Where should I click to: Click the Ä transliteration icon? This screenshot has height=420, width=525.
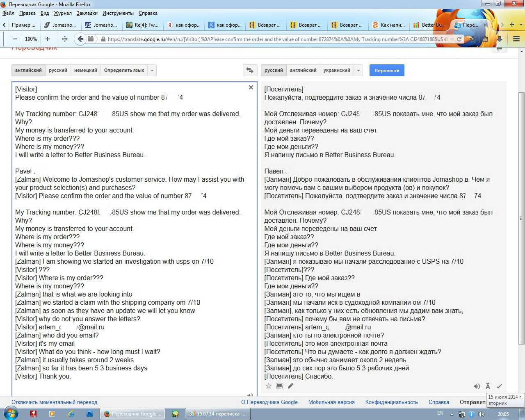[488, 386]
